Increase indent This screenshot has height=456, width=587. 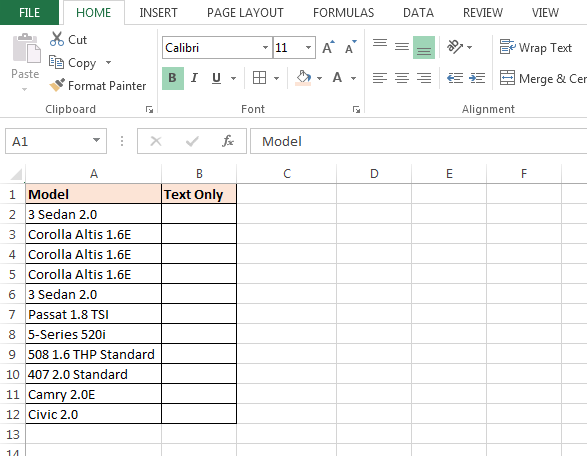pos(477,78)
